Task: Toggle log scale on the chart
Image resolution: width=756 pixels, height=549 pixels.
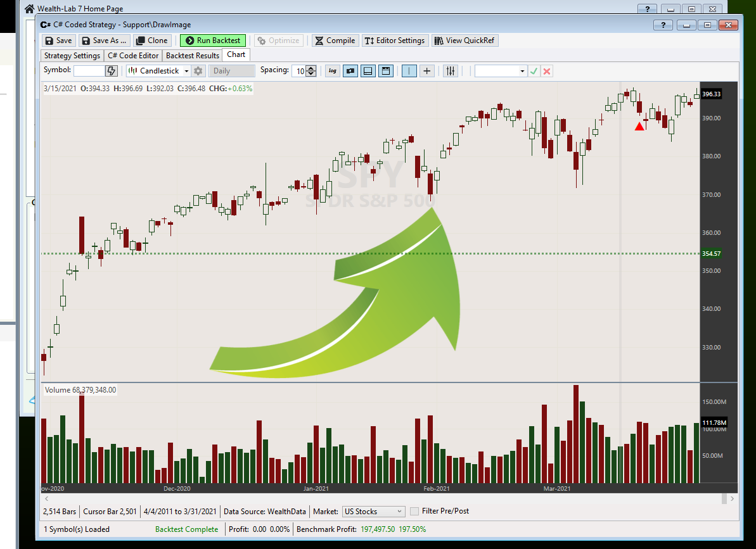Action: pos(333,71)
